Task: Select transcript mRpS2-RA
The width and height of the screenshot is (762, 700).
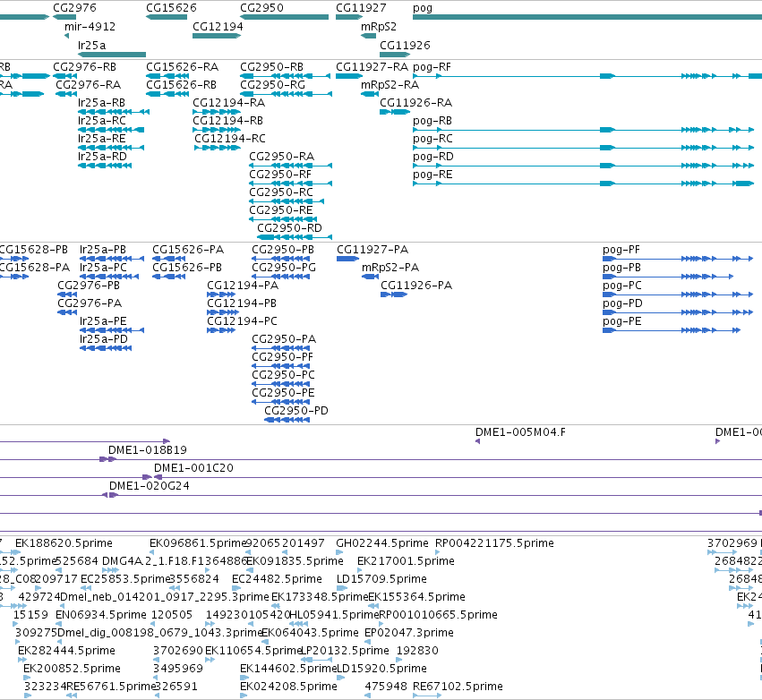Action: pyautogui.click(x=370, y=94)
